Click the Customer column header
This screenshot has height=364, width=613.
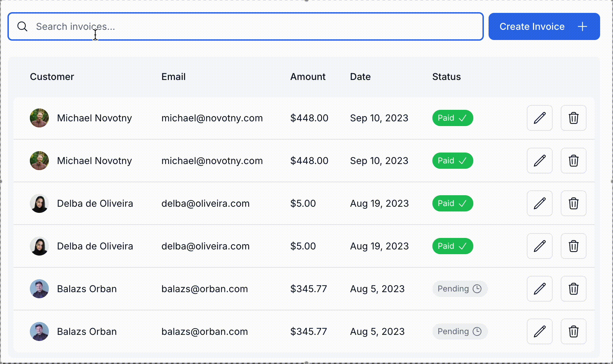tap(52, 77)
